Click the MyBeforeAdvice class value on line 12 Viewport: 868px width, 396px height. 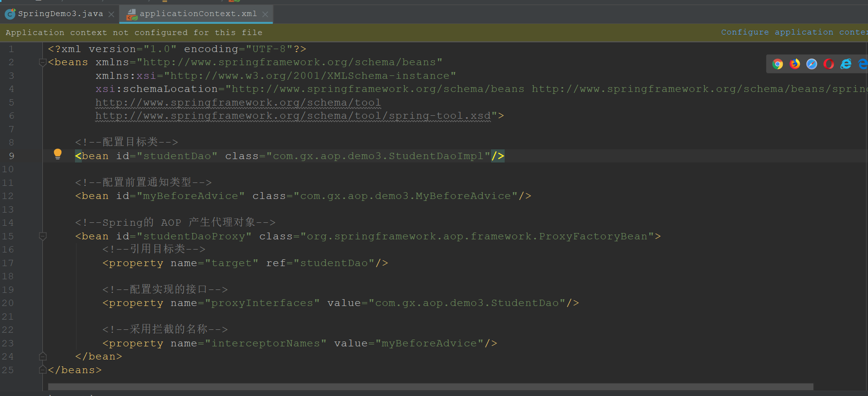click(x=405, y=196)
